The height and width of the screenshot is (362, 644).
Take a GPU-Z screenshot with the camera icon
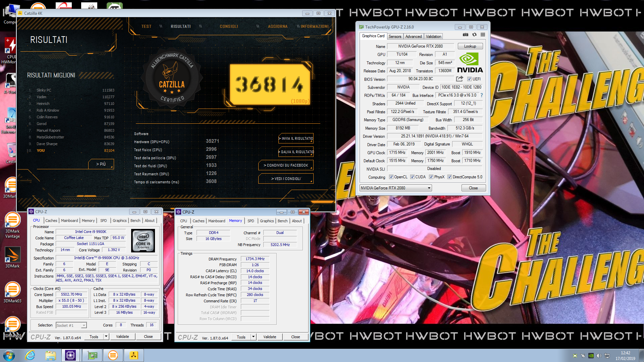(x=466, y=35)
